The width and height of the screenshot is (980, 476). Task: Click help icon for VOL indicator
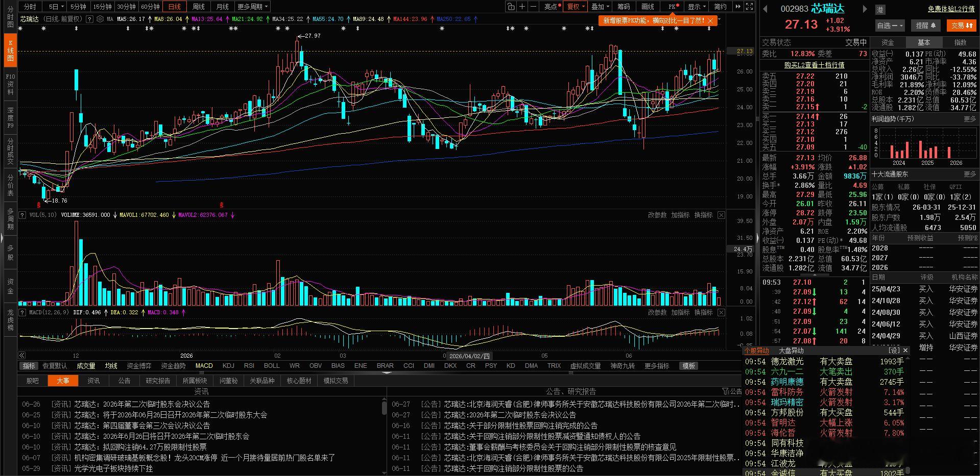point(22,215)
